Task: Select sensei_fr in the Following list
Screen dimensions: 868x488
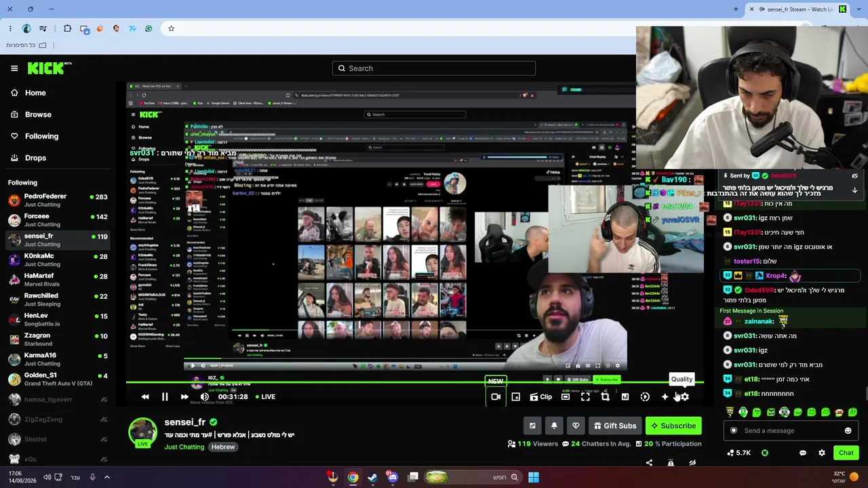Action: click(x=58, y=240)
